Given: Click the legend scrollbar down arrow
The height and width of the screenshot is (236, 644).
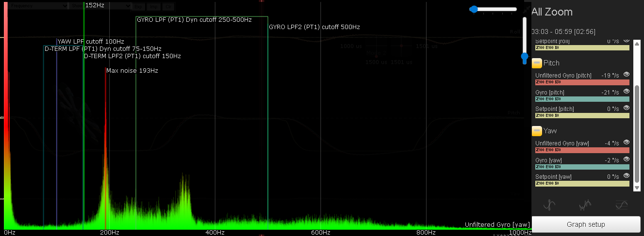Looking at the screenshot, I should coord(637,188).
